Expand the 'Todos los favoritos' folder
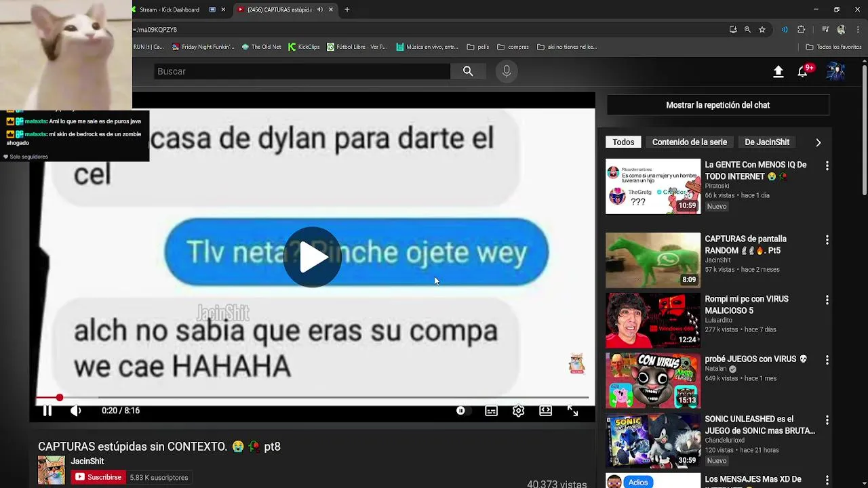The width and height of the screenshot is (868, 488). pos(833,47)
